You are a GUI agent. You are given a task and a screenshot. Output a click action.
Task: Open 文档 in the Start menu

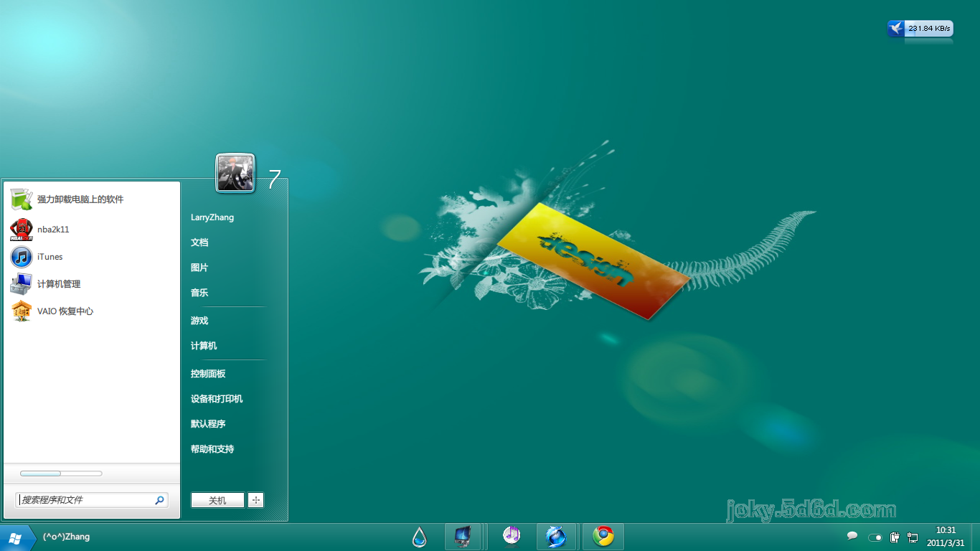[199, 242]
